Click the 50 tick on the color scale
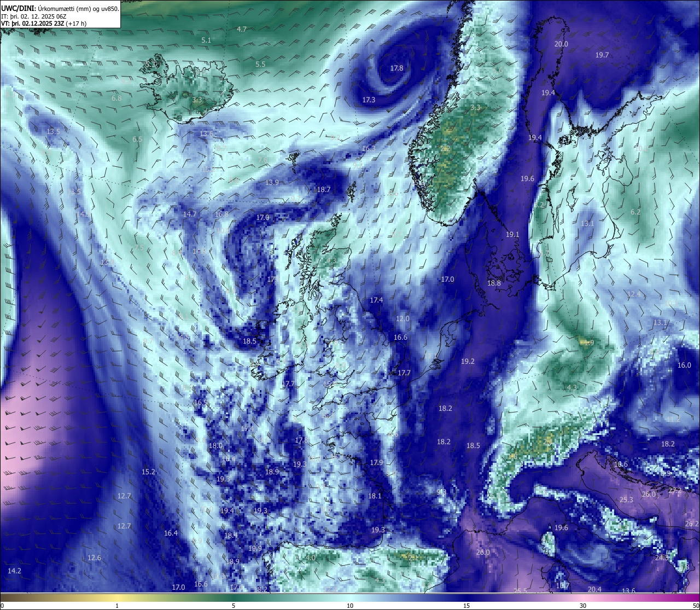The height and width of the screenshot is (610, 700). click(x=696, y=606)
